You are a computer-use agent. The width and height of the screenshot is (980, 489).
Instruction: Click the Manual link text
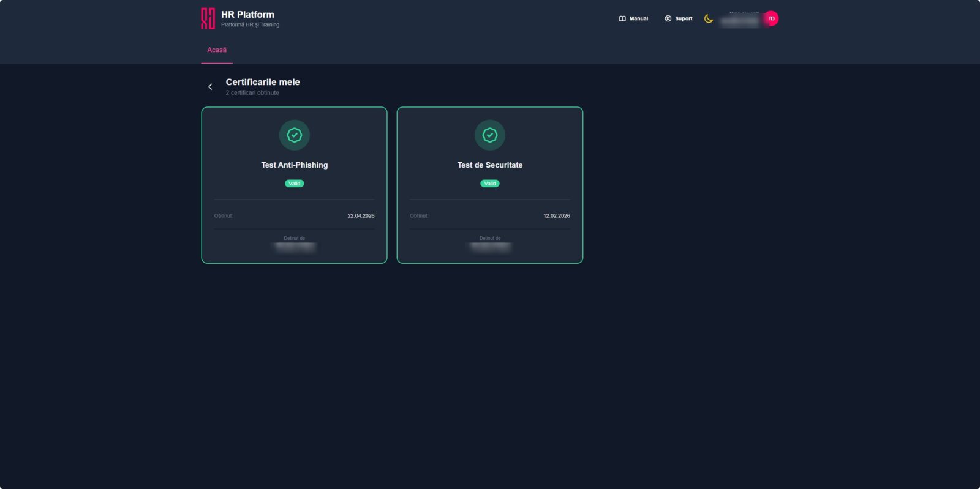click(x=639, y=18)
